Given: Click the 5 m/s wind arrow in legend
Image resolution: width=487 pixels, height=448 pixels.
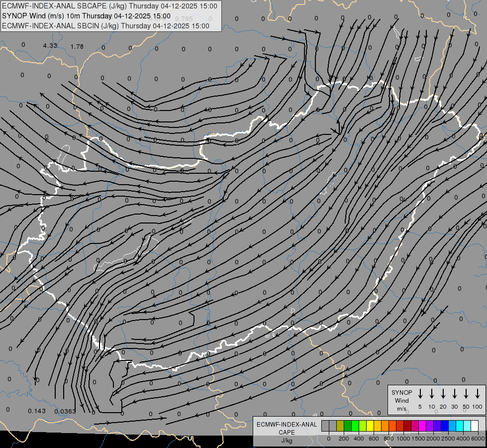Looking at the screenshot, I should coord(420,393).
